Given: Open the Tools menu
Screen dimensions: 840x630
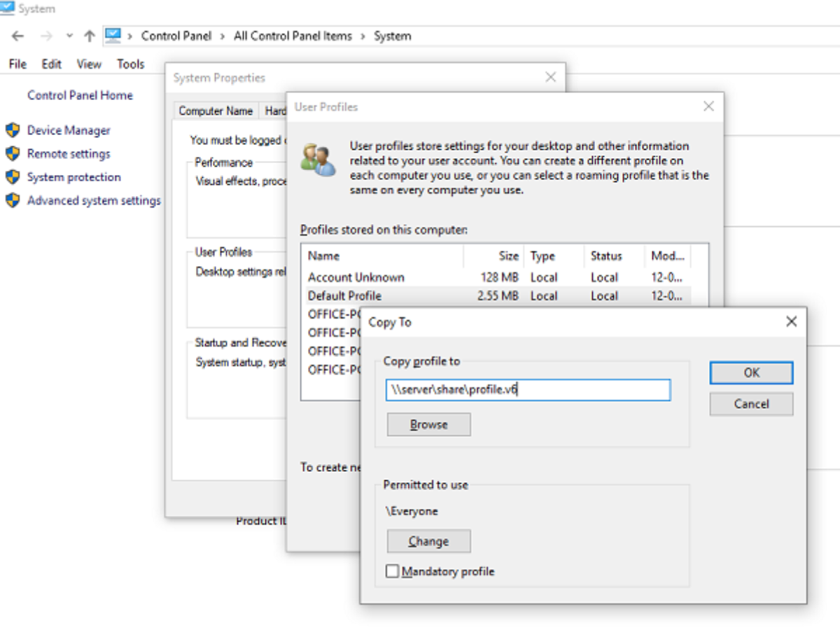Looking at the screenshot, I should click(130, 64).
